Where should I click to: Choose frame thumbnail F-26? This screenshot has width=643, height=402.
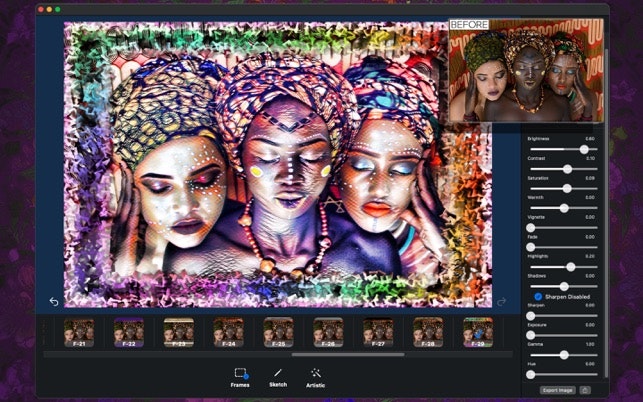coord(328,332)
